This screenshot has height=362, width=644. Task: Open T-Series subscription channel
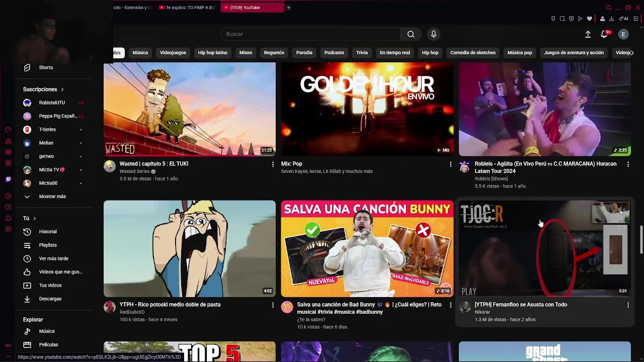(x=54, y=130)
